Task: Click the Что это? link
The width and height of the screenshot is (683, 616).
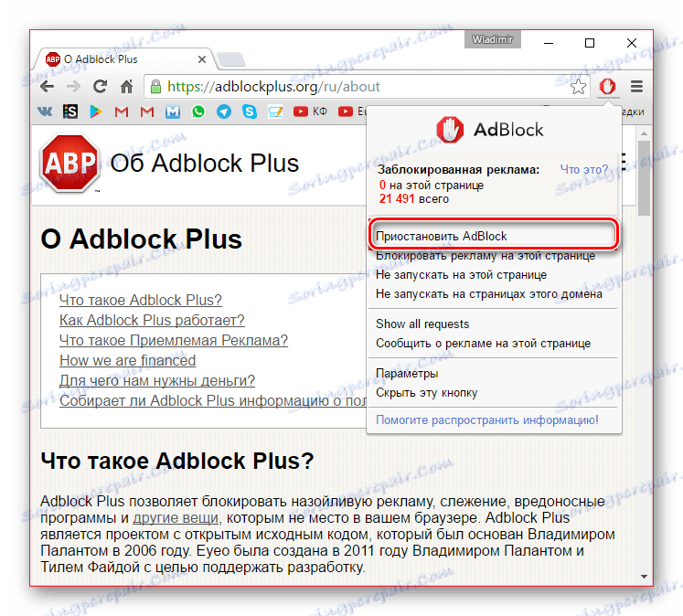Action: click(583, 169)
